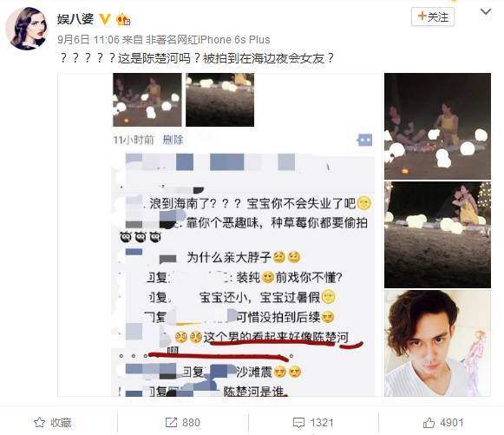The width and height of the screenshot is (504, 435).
Task: Open the 娱八婆 username link
Action: pos(75,19)
